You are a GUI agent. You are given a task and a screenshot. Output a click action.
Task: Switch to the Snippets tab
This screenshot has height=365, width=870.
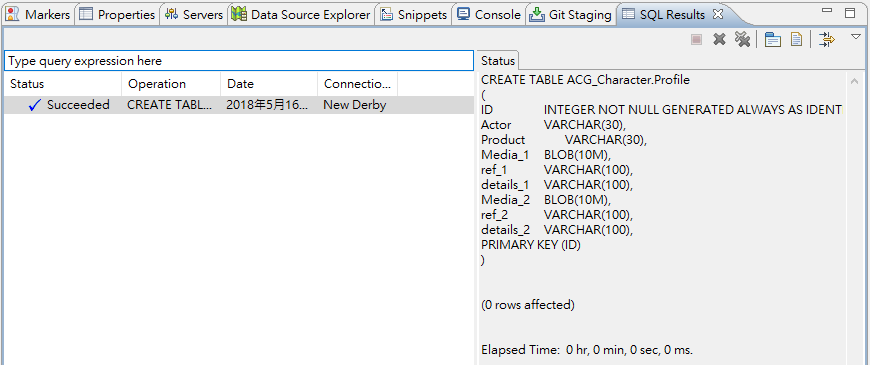(414, 15)
